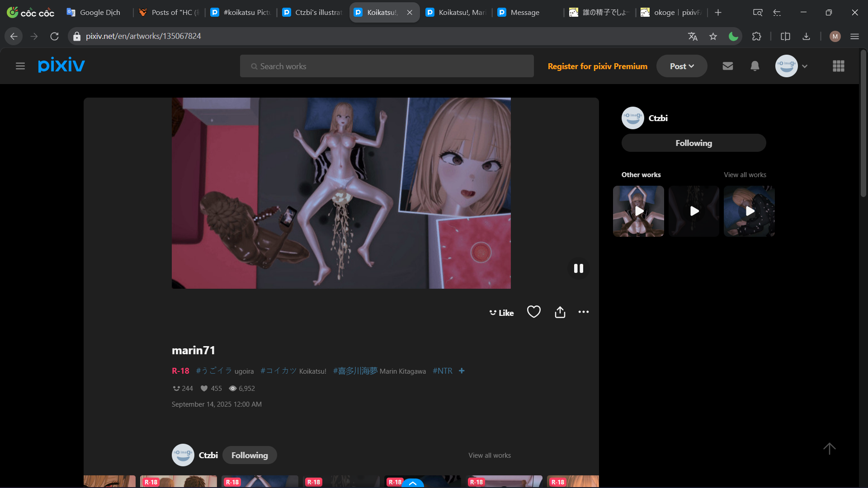Click the browser translate page icon

point(693,36)
